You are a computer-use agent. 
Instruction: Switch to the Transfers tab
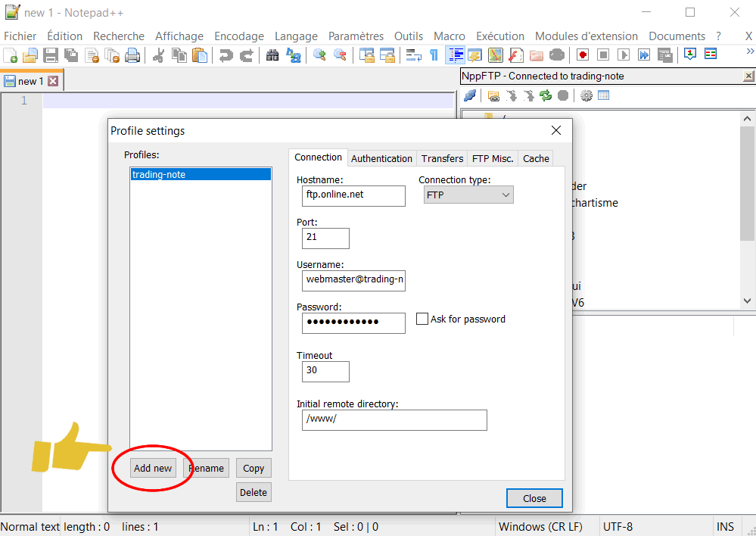442,159
